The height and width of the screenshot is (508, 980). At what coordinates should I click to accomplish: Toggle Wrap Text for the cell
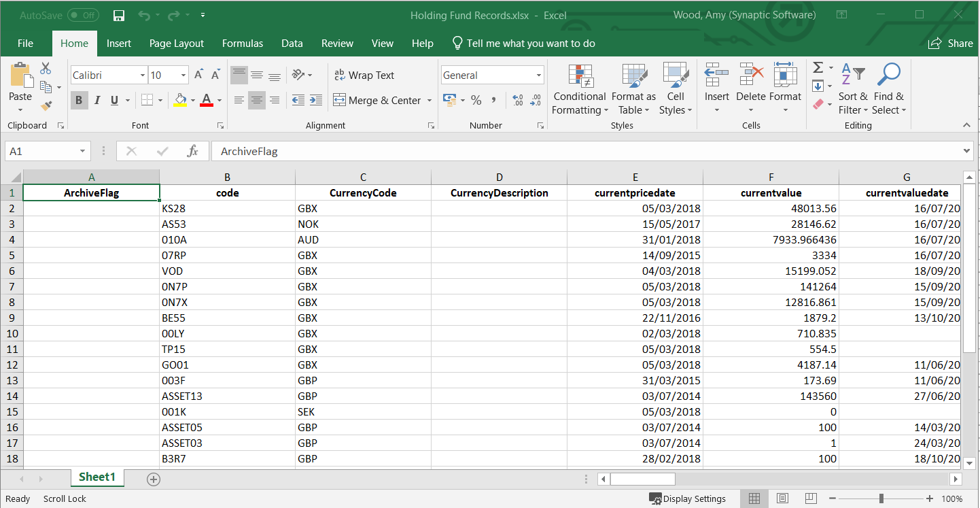click(364, 75)
